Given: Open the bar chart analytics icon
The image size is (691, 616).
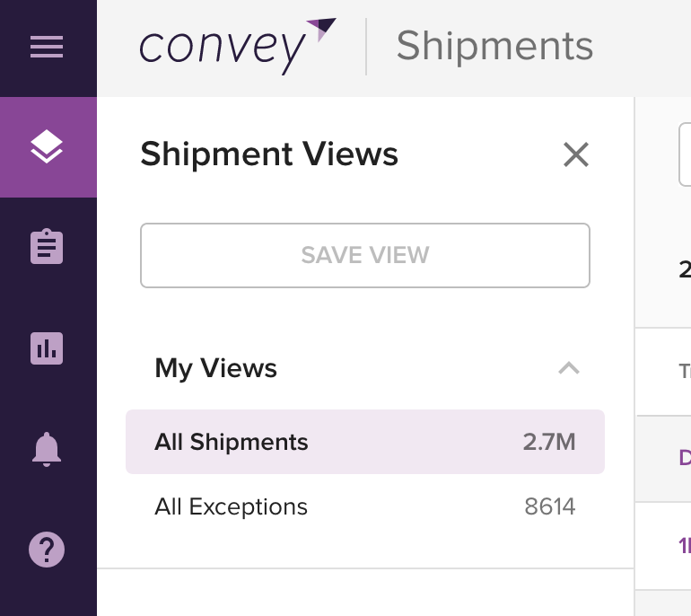Looking at the screenshot, I should pyautogui.click(x=47, y=348).
